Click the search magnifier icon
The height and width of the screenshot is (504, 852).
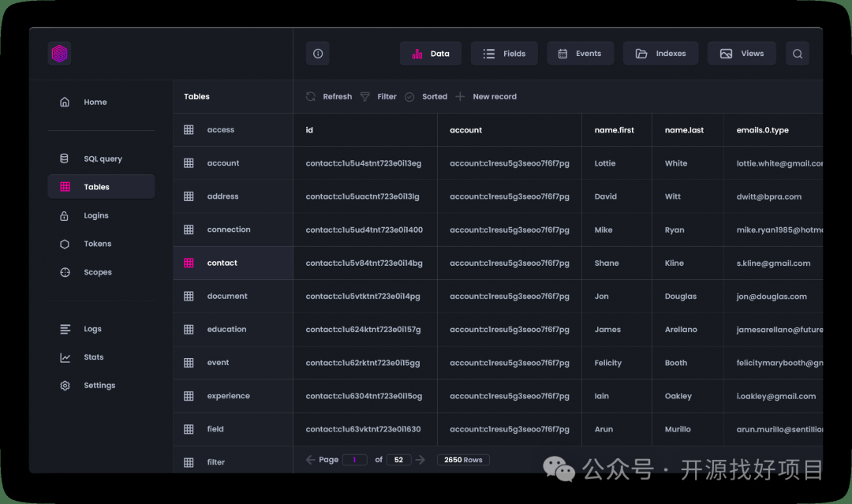(797, 53)
